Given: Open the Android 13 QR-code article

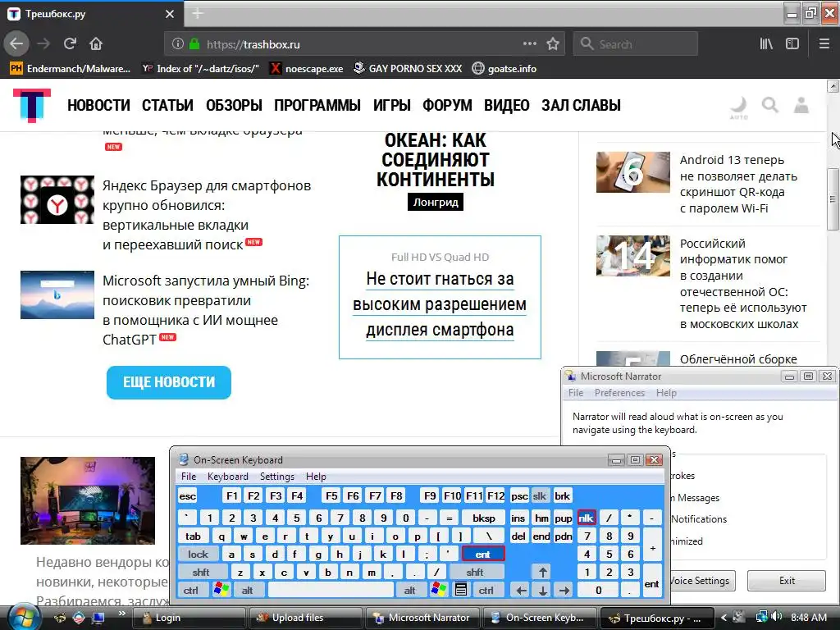Looking at the screenshot, I should click(738, 184).
